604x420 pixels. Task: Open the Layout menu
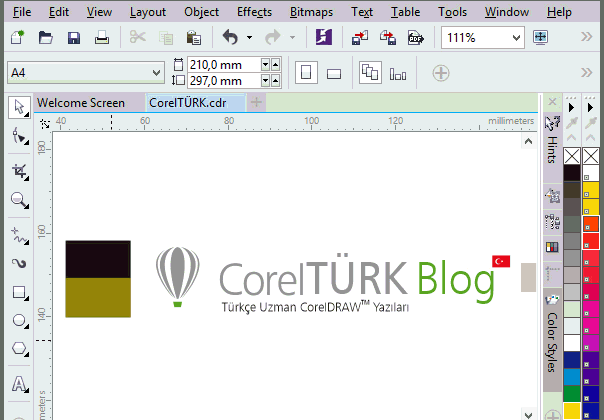point(148,12)
